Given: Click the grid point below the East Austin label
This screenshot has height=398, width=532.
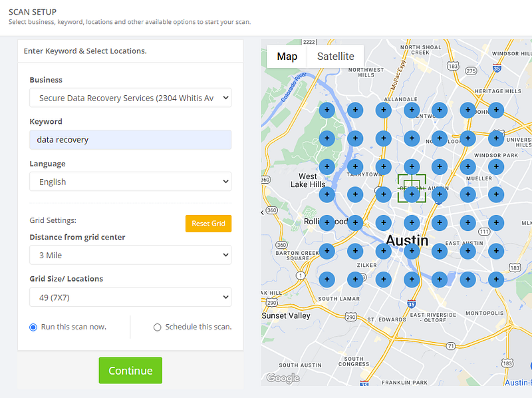Looking at the screenshot, I should point(468,251).
